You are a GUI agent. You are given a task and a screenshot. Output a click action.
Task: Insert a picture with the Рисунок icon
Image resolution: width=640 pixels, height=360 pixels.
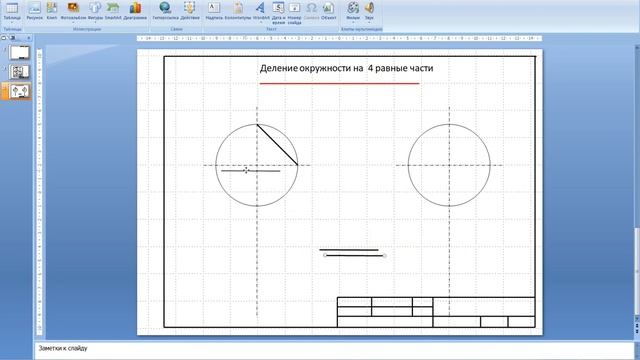(34, 11)
